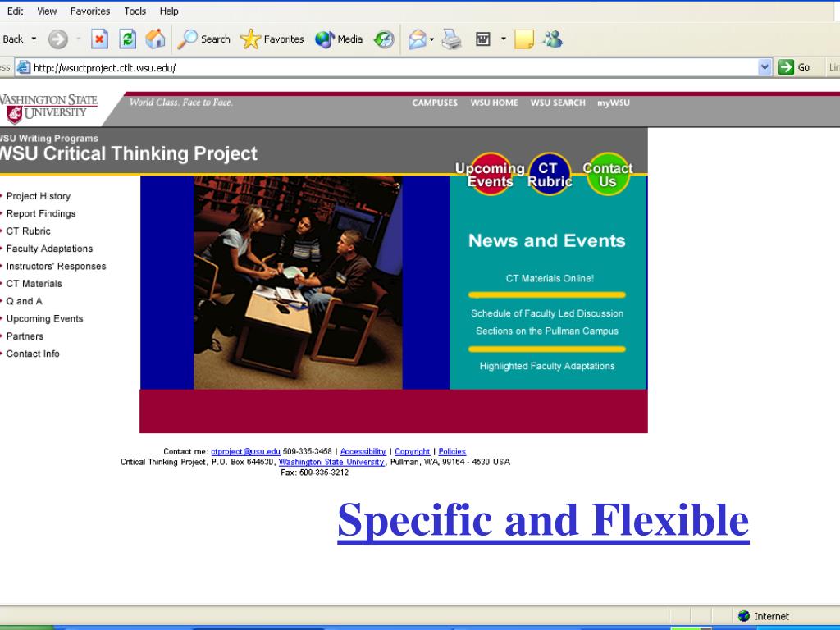Click the Go button beside address bar

(794, 67)
